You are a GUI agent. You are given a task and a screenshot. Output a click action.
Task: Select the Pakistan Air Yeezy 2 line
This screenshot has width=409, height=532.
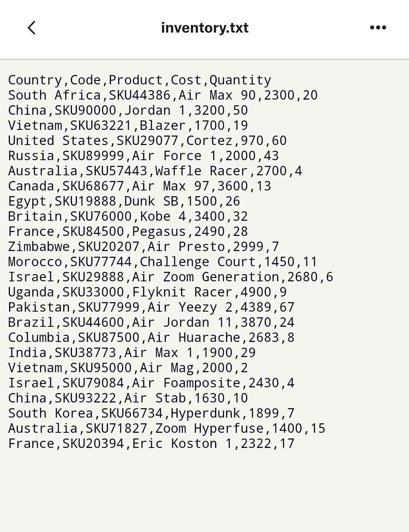point(151,307)
